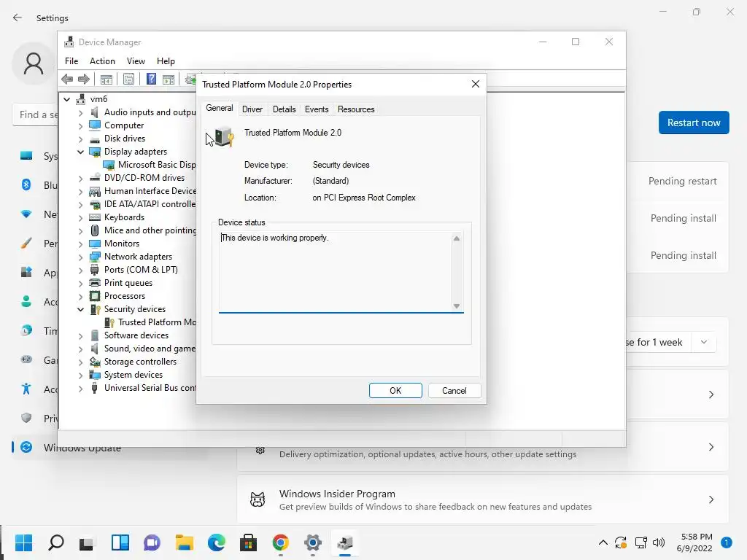This screenshot has width=747, height=560.
Task: Click the Show/Hide console tree toolbar icon
Action: point(107,79)
